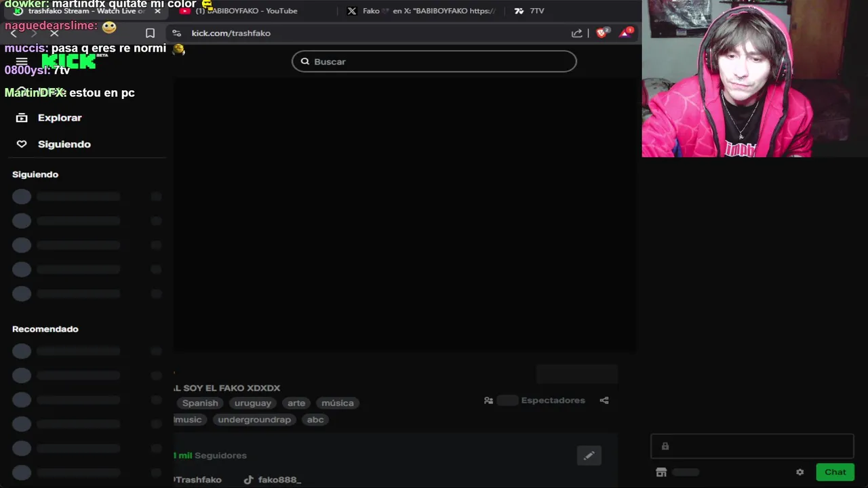Click the Espectadores label
The image size is (868, 488).
553,401
